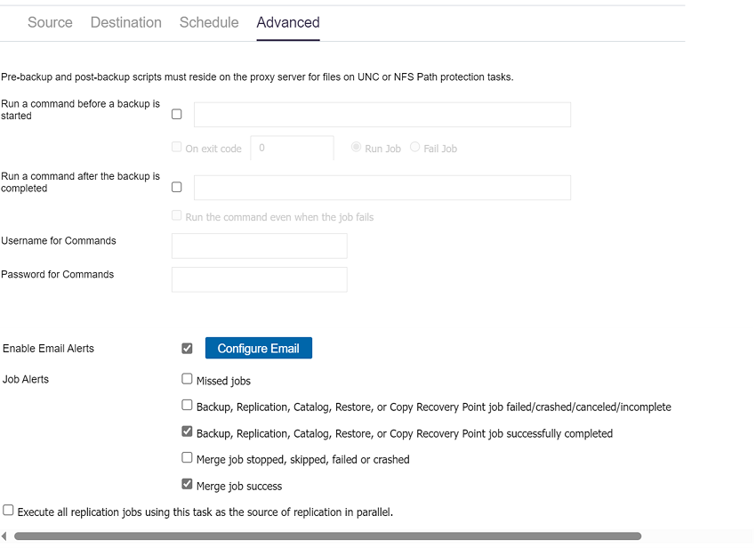Go to the Schedule tab
This screenshot has height=548, width=756.
pyautogui.click(x=209, y=23)
